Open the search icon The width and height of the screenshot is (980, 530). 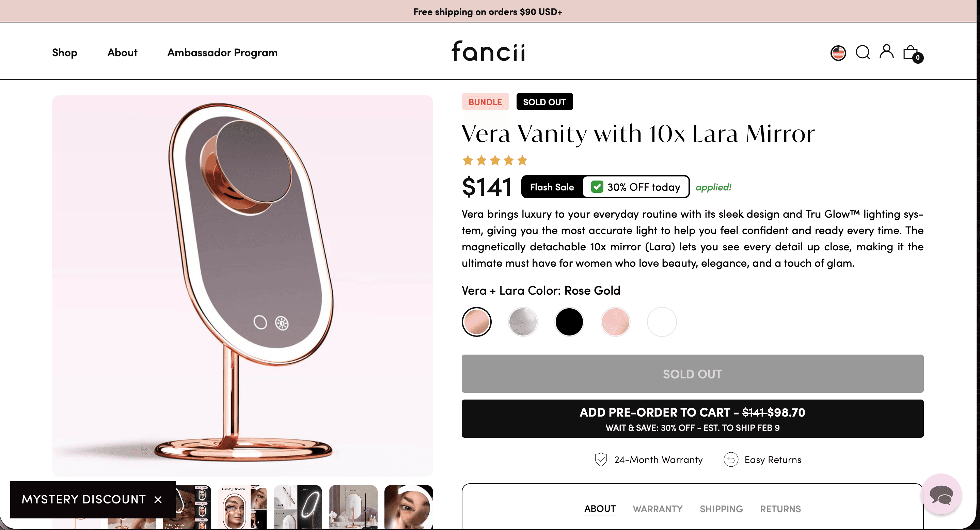coord(863,52)
